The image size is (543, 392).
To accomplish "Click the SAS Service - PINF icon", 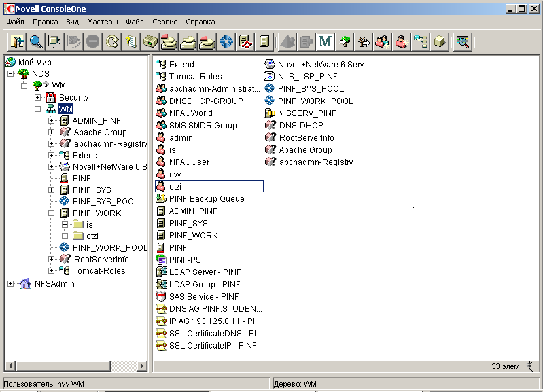I will pyautogui.click(x=161, y=296).
